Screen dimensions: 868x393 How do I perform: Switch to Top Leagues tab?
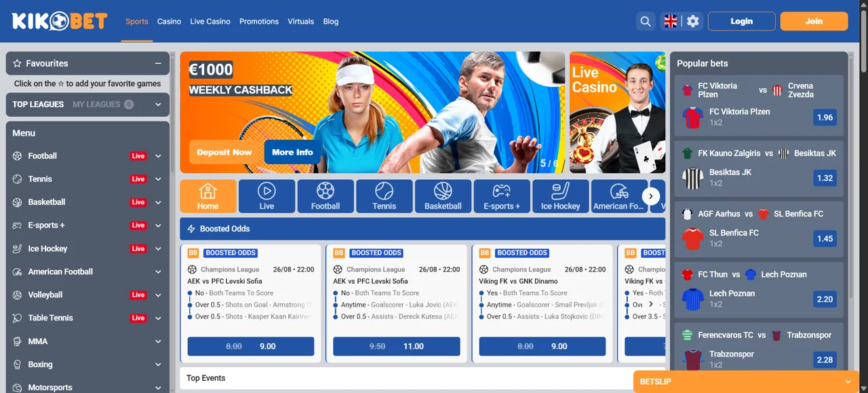[x=38, y=105]
